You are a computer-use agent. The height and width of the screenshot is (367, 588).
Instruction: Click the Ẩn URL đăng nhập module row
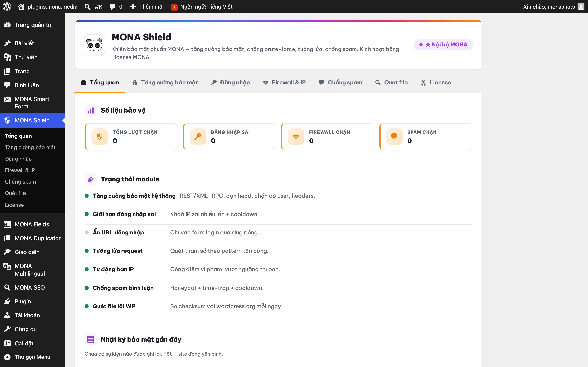pyautogui.click(x=278, y=232)
